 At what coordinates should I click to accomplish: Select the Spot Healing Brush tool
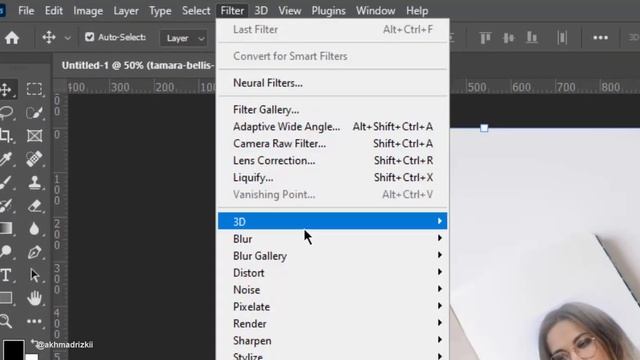tap(34, 159)
